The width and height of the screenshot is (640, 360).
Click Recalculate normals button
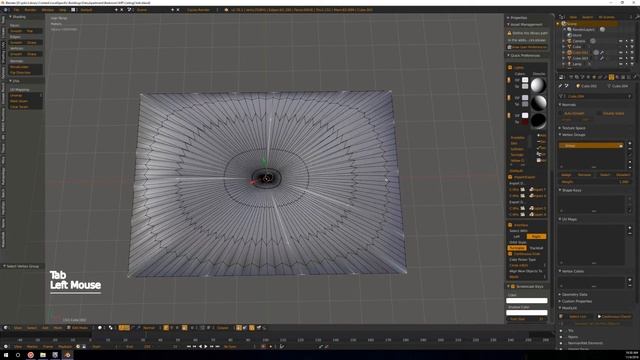pyautogui.click(x=26, y=67)
